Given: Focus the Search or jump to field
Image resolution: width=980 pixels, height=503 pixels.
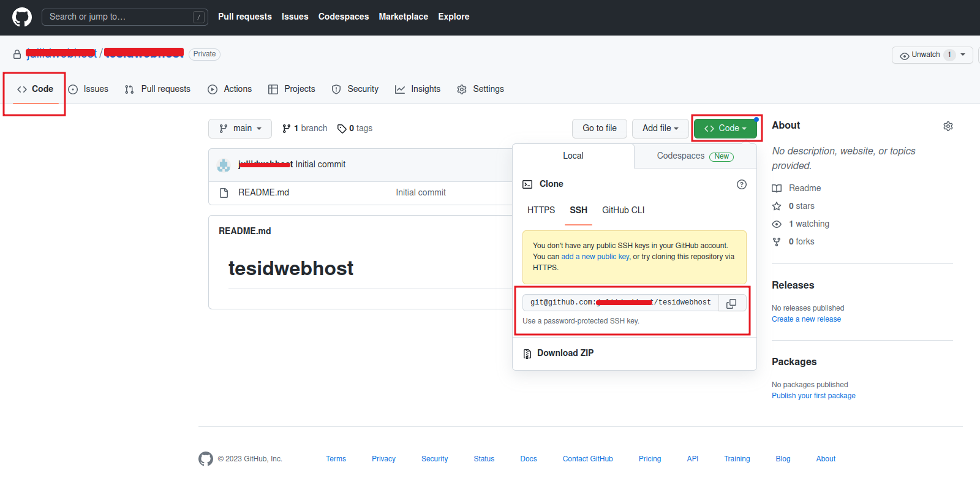Looking at the screenshot, I should click(125, 17).
